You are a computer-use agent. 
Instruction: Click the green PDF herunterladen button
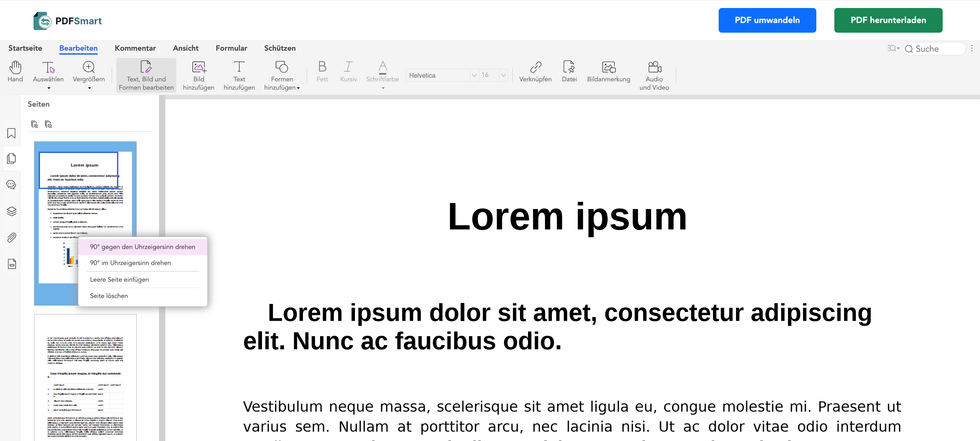click(888, 20)
